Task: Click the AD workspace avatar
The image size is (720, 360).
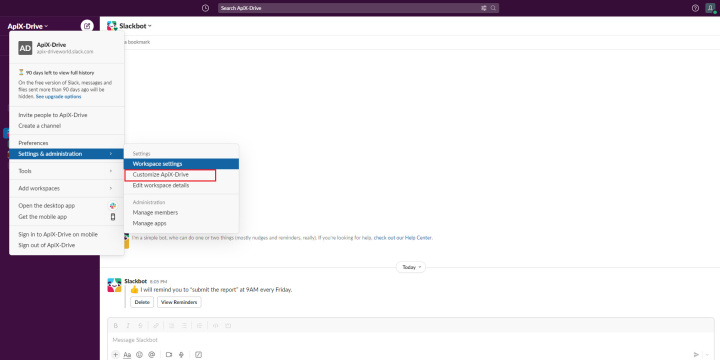Action: pyautogui.click(x=25, y=48)
